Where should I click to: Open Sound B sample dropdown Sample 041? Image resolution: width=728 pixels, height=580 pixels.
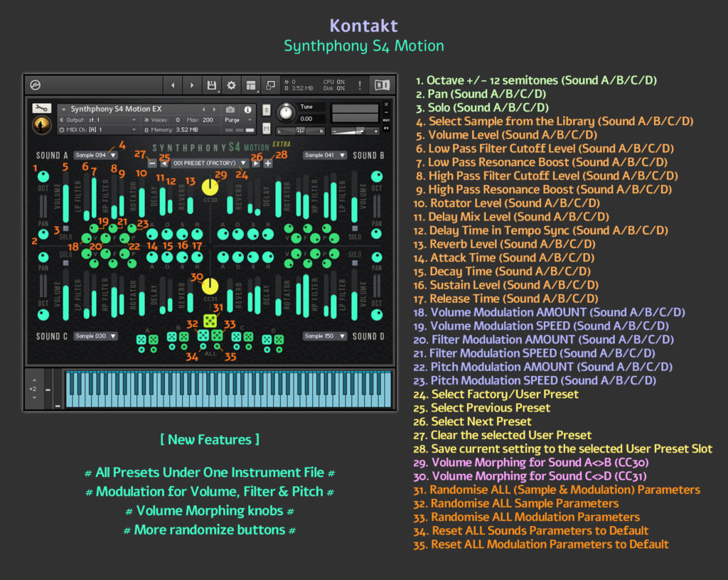(324, 155)
